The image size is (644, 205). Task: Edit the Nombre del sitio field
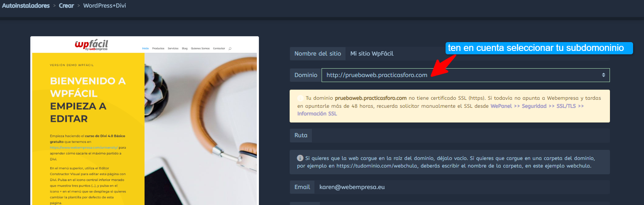click(x=478, y=54)
